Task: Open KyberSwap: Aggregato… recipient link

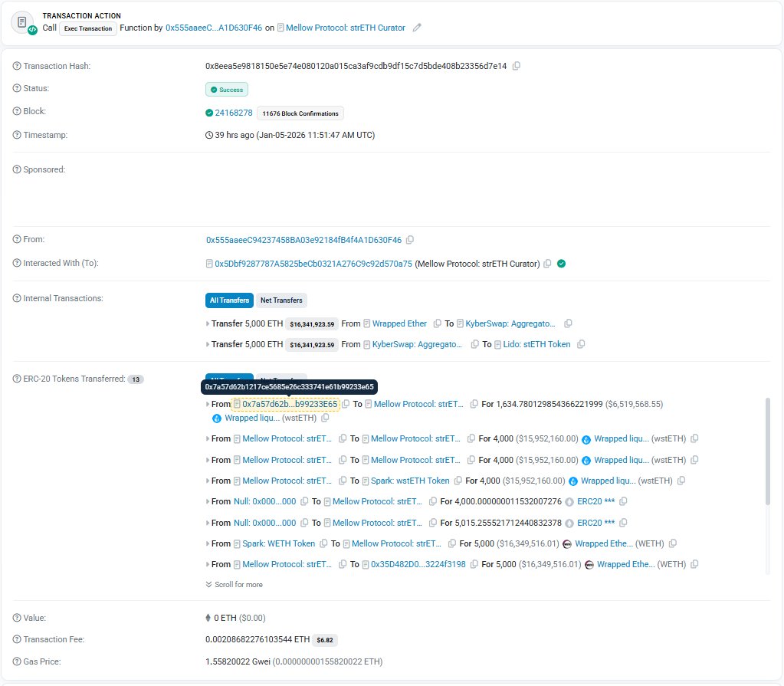Action: pos(510,323)
